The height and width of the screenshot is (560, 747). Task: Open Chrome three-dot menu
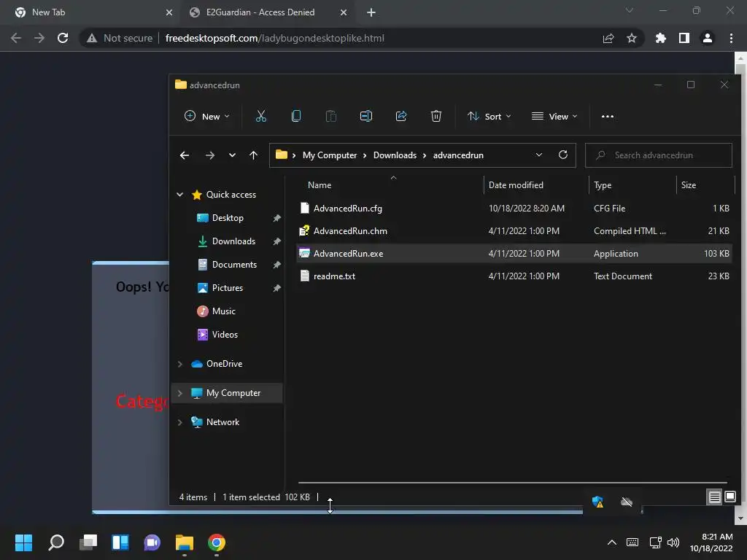731,38
